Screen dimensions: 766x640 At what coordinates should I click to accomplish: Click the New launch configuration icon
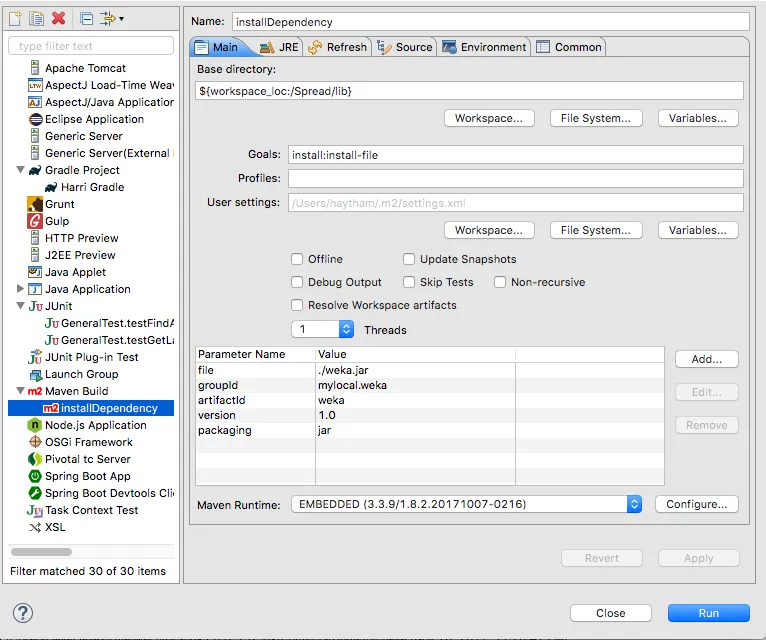tap(15, 19)
